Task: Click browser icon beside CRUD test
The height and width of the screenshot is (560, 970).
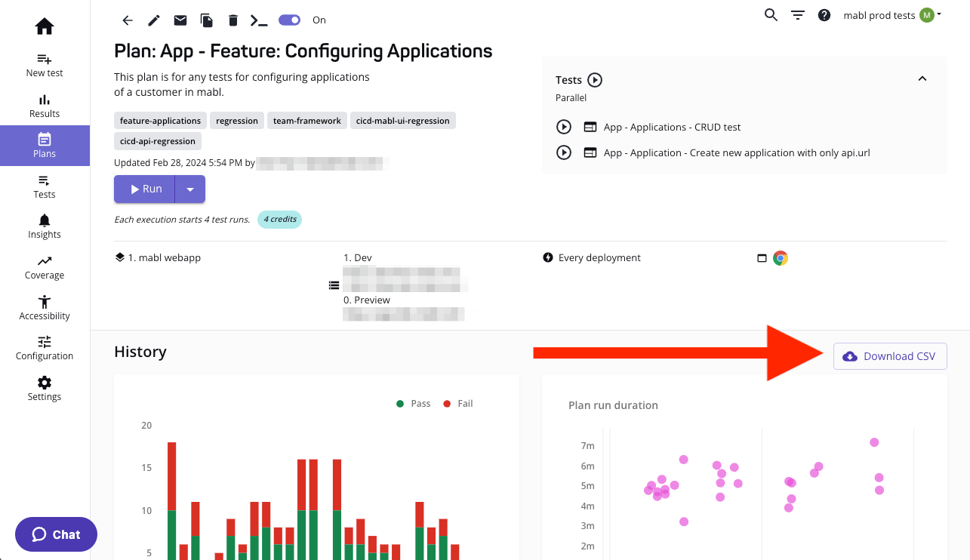Action: [x=590, y=128]
